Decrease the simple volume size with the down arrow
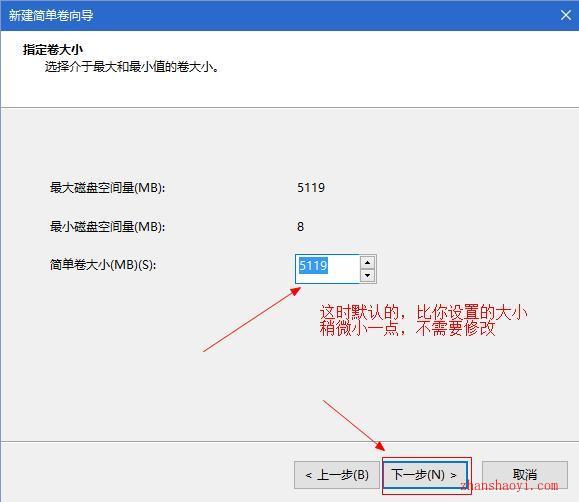 367,276
